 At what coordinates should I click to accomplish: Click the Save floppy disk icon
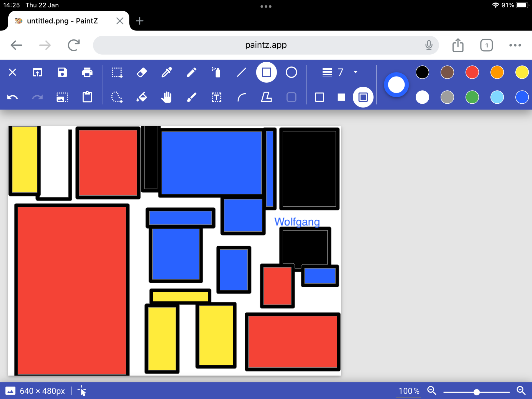pyautogui.click(x=62, y=73)
